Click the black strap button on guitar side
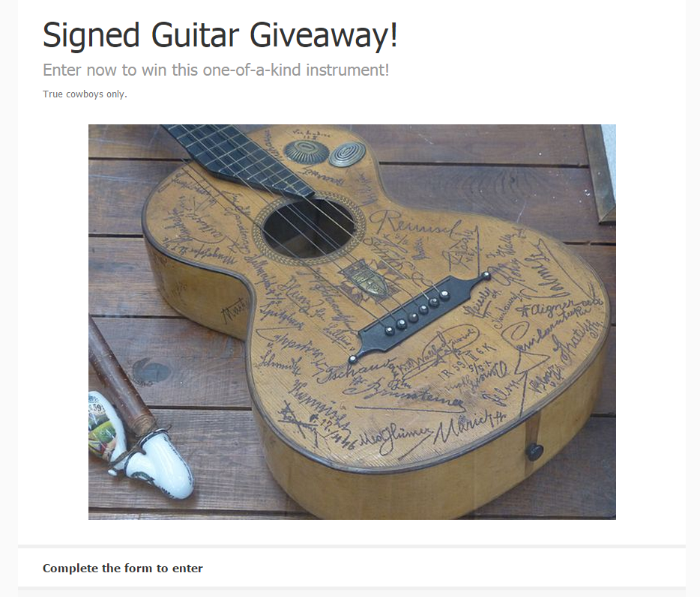 (534, 452)
